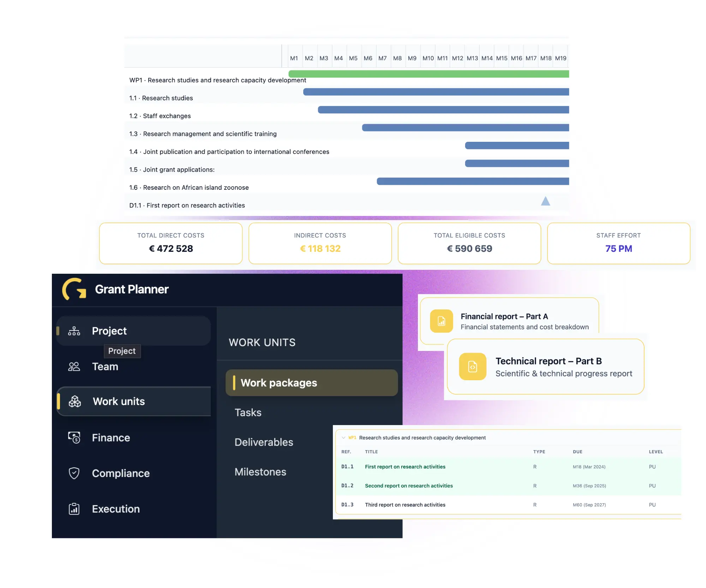Open the Compliance sidebar section
The height and width of the screenshot is (588, 706).
133,473
